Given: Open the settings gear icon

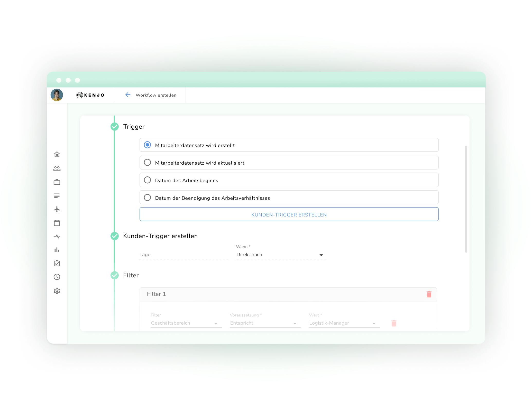Looking at the screenshot, I should (x=57, y=291).
